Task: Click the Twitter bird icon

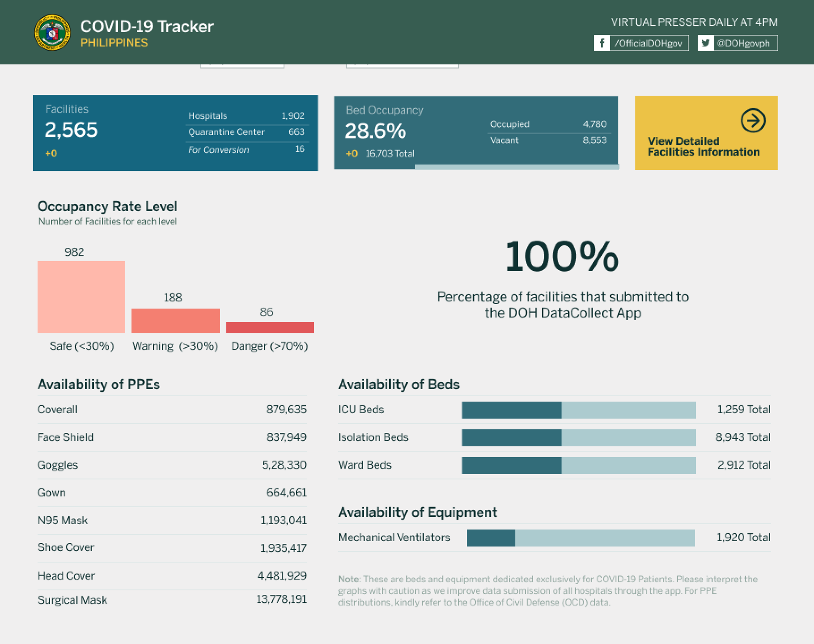Action: (x=705, y=43)
